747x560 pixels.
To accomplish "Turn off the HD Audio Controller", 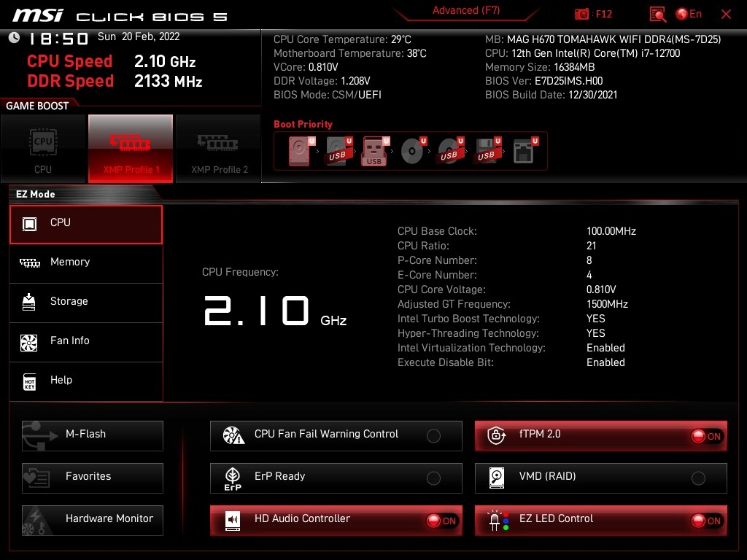I will (x=441, y=521).
